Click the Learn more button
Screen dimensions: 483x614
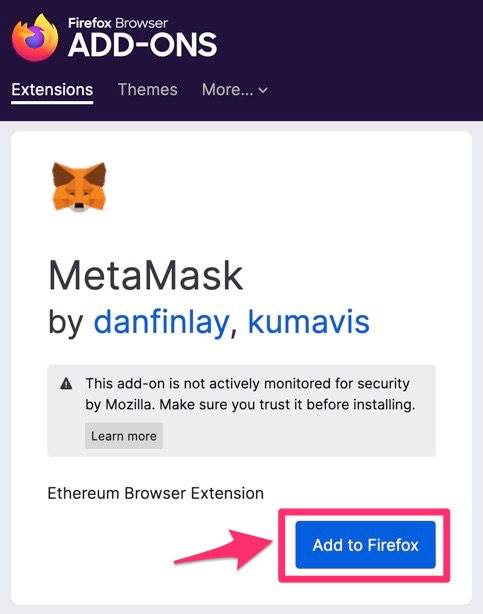click(x=124, y=436)
